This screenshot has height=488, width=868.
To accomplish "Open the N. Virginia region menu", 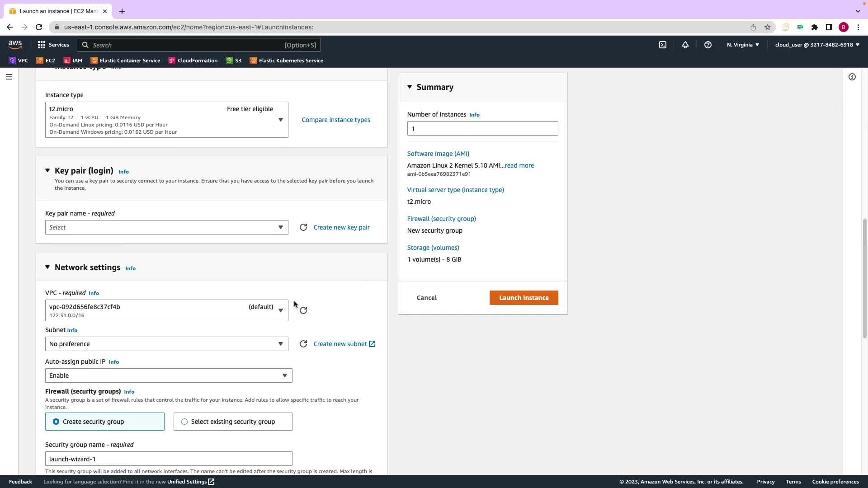I will point(743,45).
